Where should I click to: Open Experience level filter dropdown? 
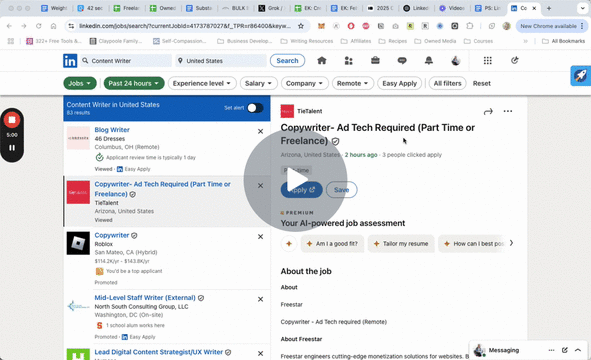(202, 83)
